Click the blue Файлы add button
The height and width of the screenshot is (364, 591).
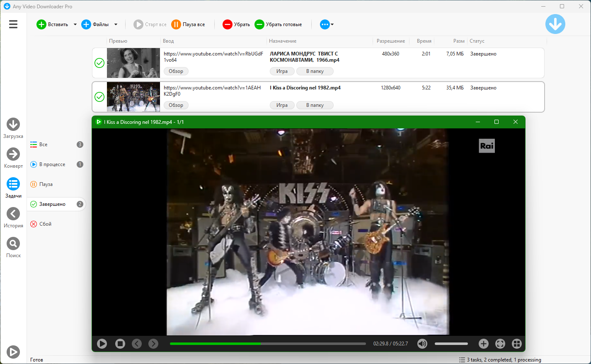(x=95, y=24)
